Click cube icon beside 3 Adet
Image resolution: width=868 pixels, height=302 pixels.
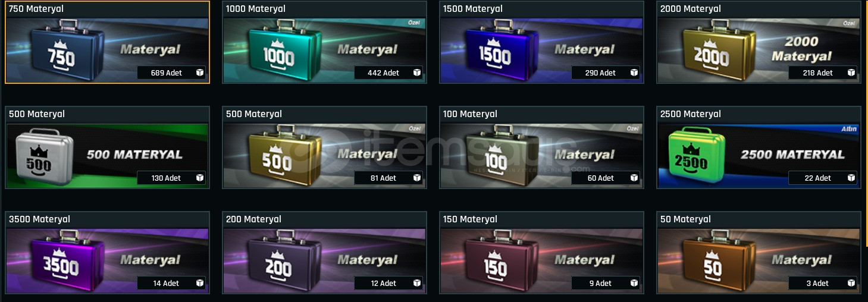851,283
